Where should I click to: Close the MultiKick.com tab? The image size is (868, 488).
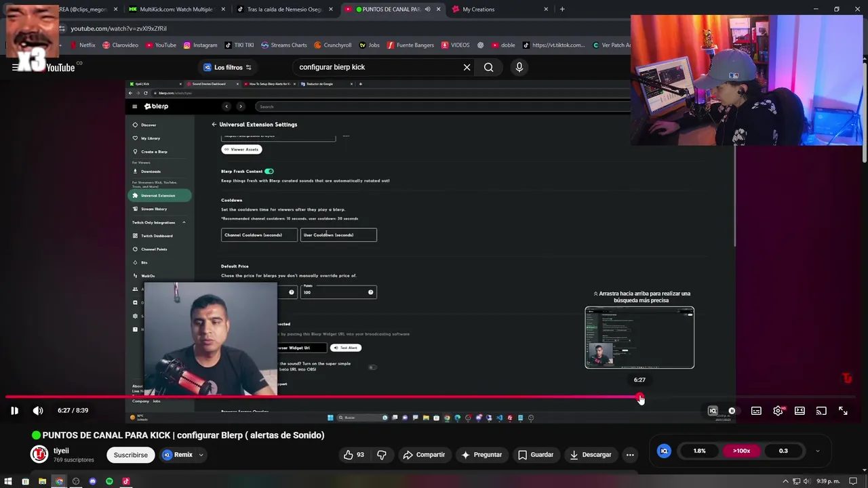(223, 9)
